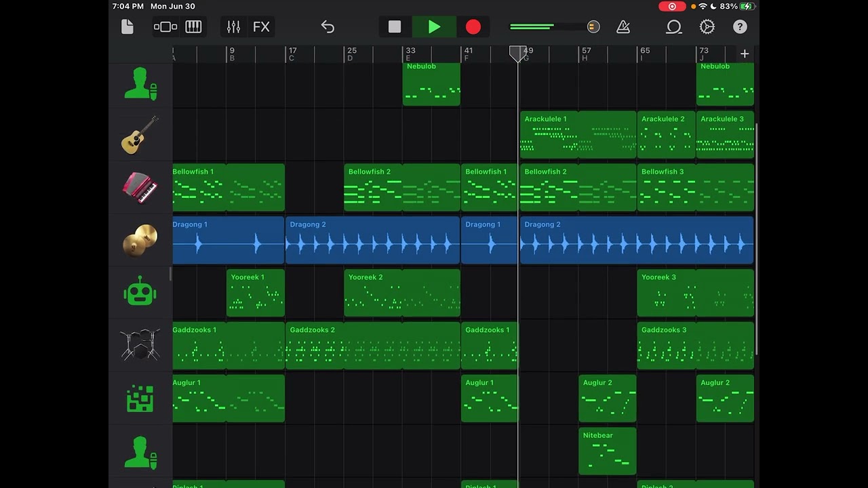Viewport: 868px width, 488px height.
Task: Tap the track header resize handle
Action: pos(170,274)
